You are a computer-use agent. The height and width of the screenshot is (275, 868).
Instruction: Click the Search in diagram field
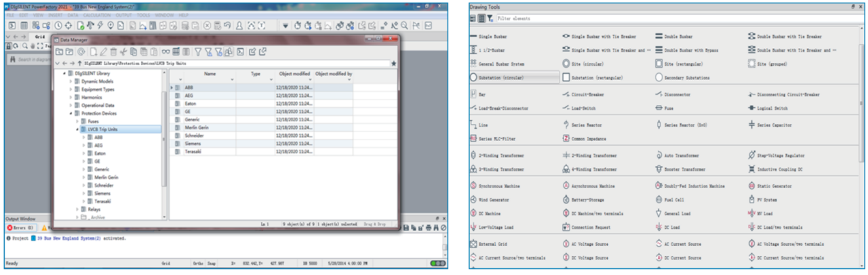pos(29,60)
